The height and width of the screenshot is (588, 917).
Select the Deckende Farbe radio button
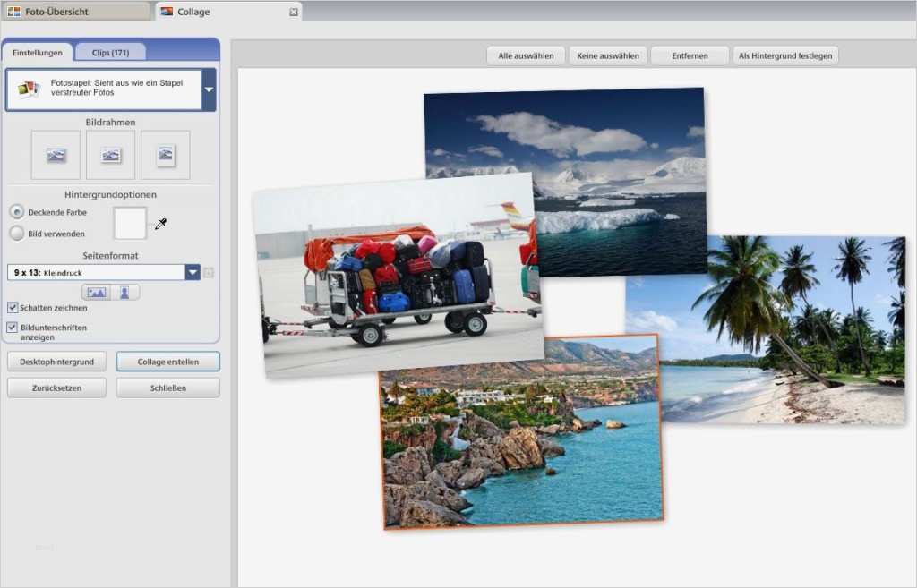tap(17, 212)
